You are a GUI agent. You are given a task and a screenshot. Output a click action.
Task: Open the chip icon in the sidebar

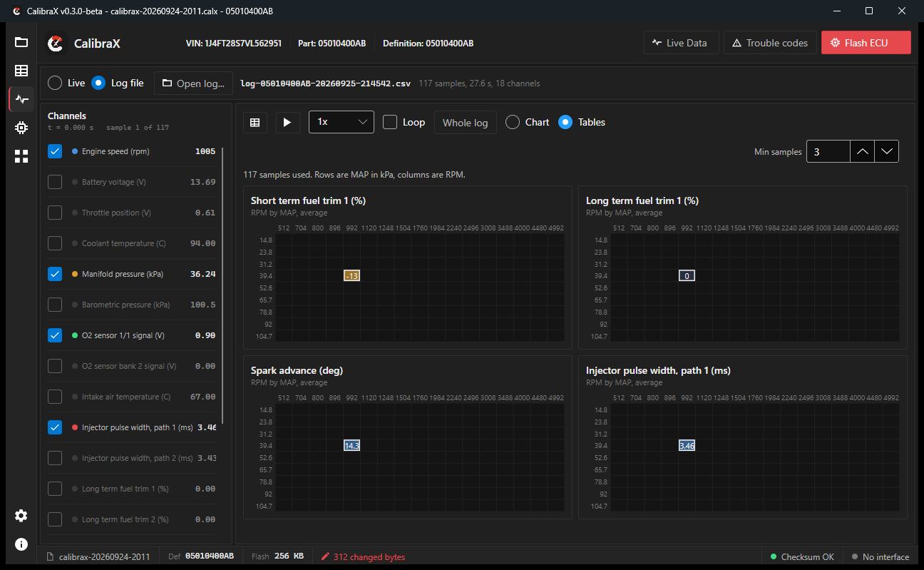click(x=21, y=128)
